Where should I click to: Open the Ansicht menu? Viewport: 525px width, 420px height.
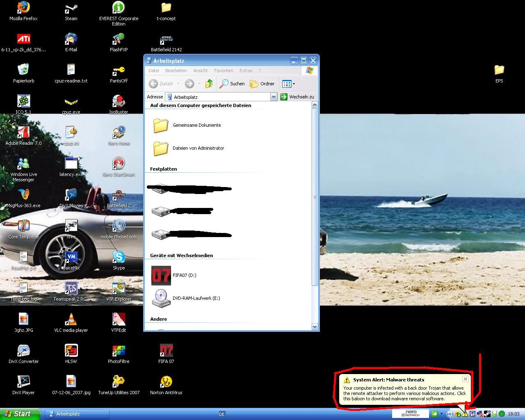pos(201,71)
